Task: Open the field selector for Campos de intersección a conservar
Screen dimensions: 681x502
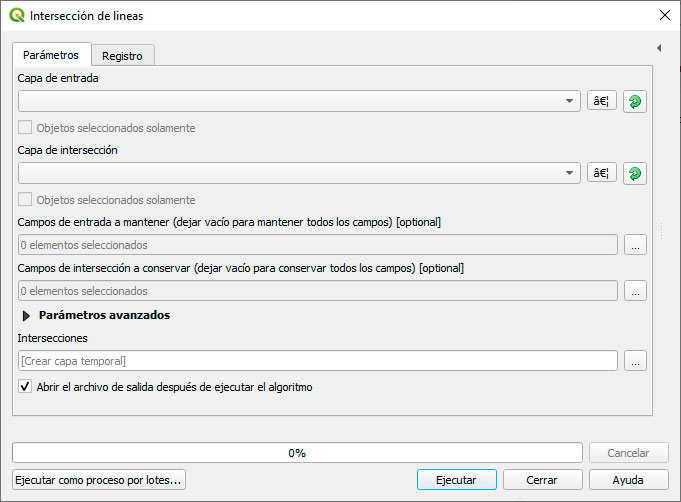Action: coord(635,291)
